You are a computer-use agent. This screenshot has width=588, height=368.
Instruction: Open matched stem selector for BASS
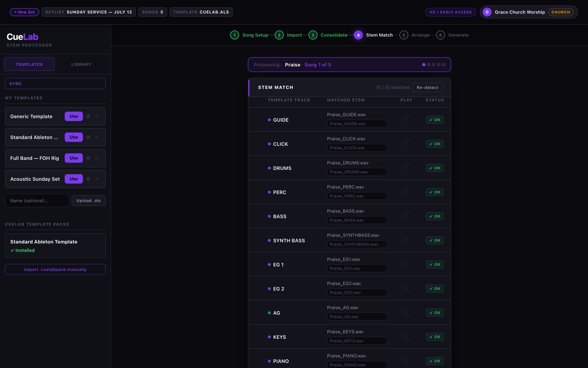[357, 220]
